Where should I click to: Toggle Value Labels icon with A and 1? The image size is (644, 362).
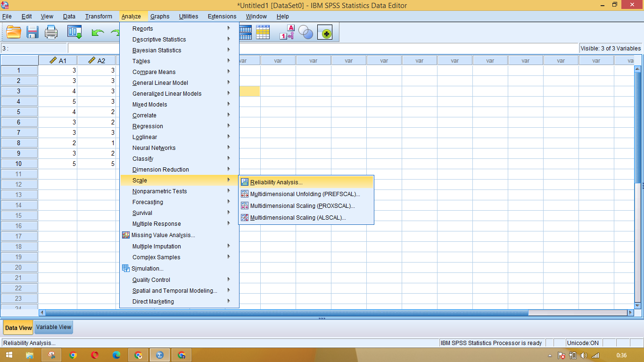pyautogui.click(x=287, y=33)
